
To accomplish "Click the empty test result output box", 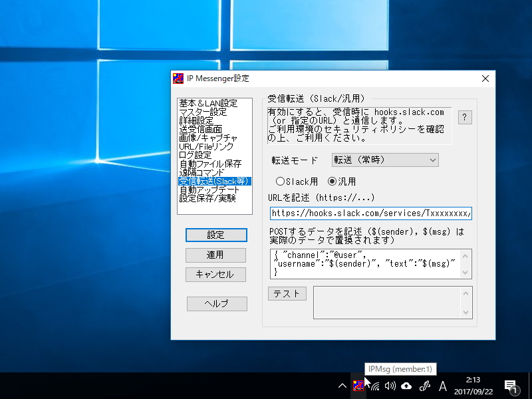I will coord(387,303).
